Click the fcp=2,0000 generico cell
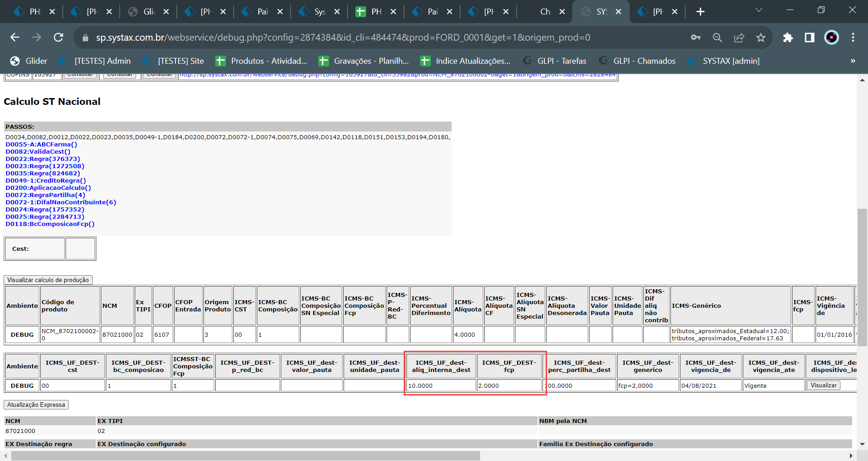Viewport: 868px width, 461px height. (x=648, y=386)
